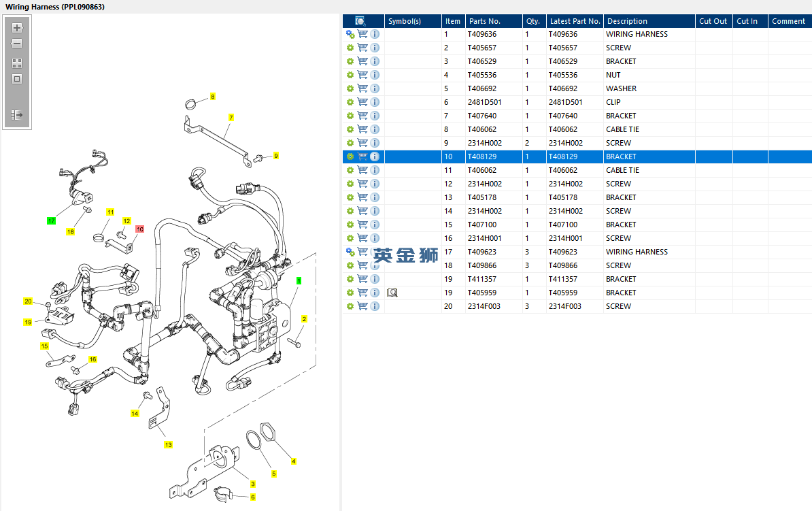This screenshot has width=812, height=511.
Task: Add bracket T406529 to cart
Action: click(362, 61)
